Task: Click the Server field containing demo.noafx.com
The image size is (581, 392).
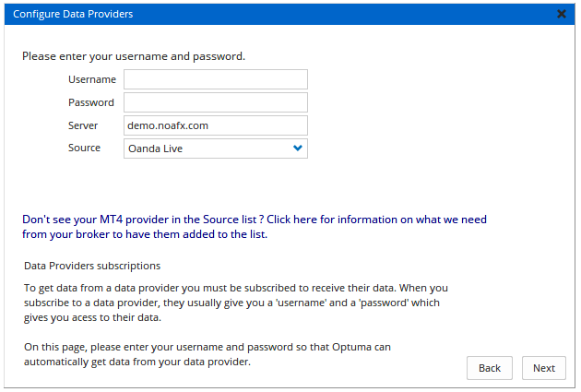Action: coord(215,125)
